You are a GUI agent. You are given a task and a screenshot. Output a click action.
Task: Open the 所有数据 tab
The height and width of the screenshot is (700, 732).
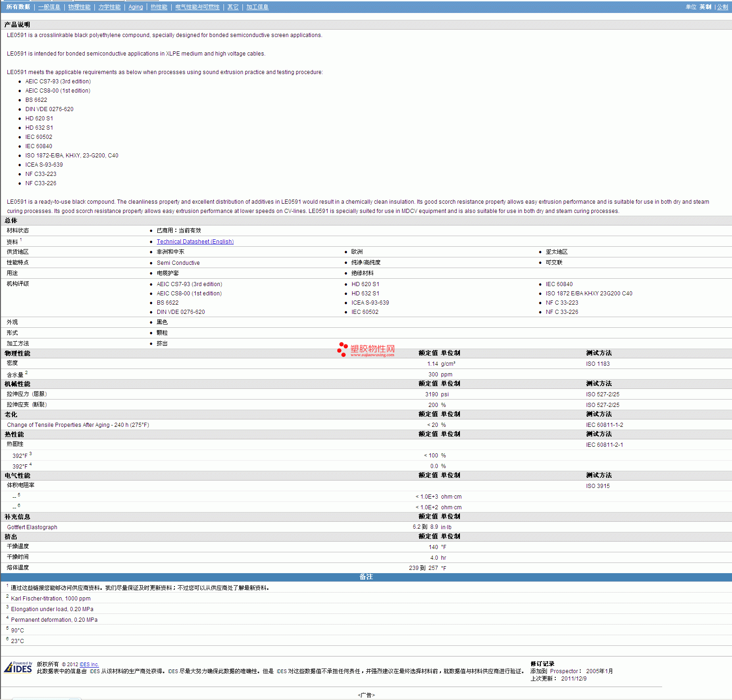(18, 7)
